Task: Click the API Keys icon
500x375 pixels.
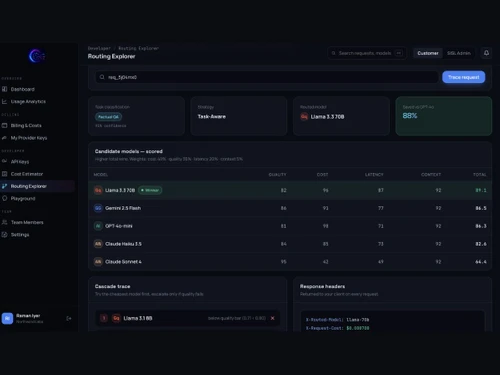Action: point(4,161)
